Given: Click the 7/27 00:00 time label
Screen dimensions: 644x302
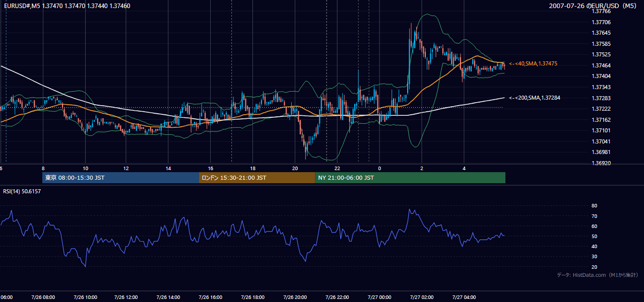Looking at the screenshot, I should tap(379, 297).
